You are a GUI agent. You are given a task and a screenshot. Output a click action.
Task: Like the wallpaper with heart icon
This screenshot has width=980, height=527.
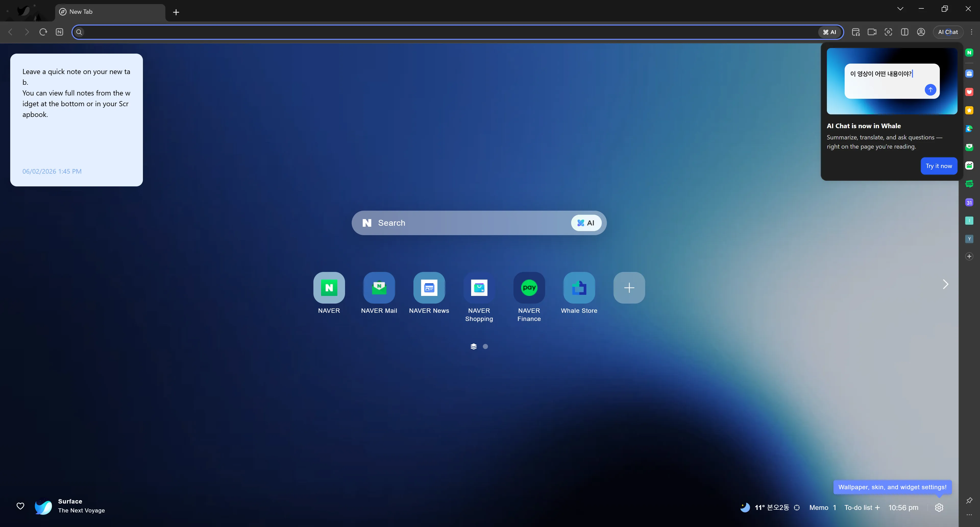(20, 506)
